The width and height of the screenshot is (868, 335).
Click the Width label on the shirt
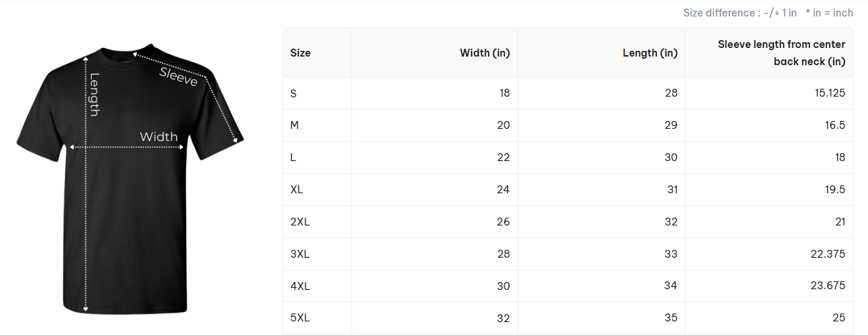coord(158,137)
